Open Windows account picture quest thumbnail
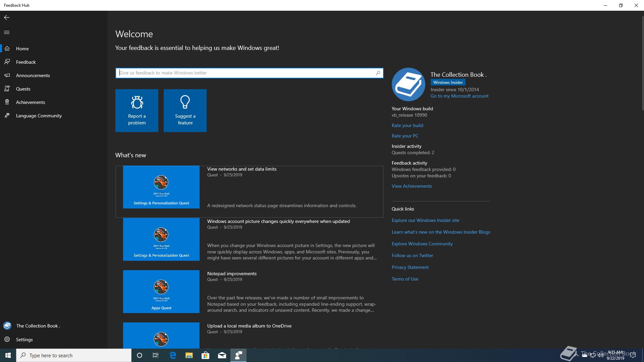The height and width of the screenshot is (362, 644). (161, 239)
